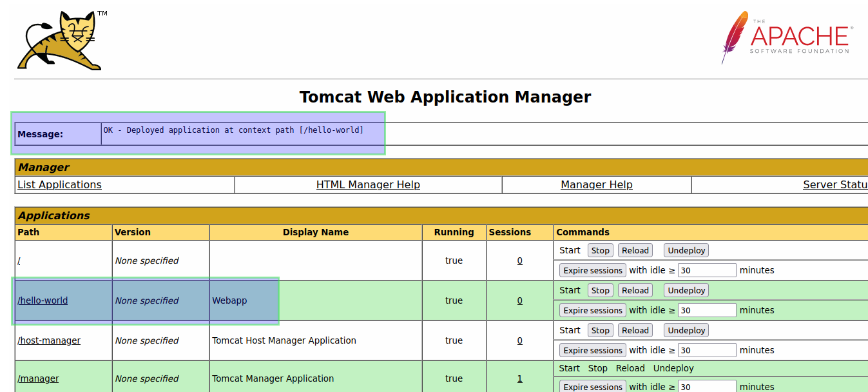Click the sessions count for /host-manager
This screenshot has width=868, height=392.
click(x=520, y=340)
